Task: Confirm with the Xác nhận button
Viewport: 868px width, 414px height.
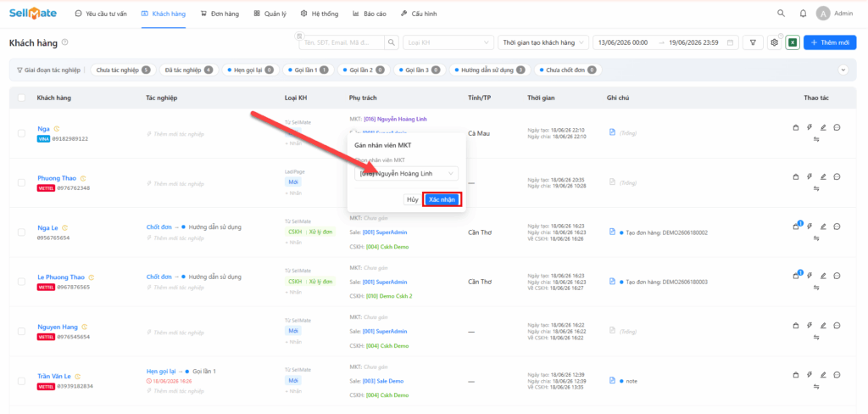Action: (x=441, y=199)
